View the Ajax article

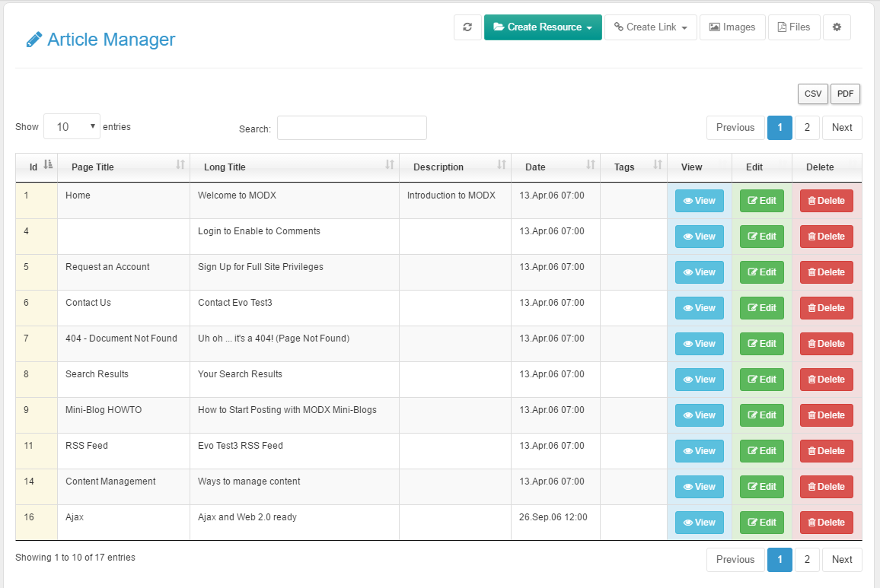click(x=700, y=523)
